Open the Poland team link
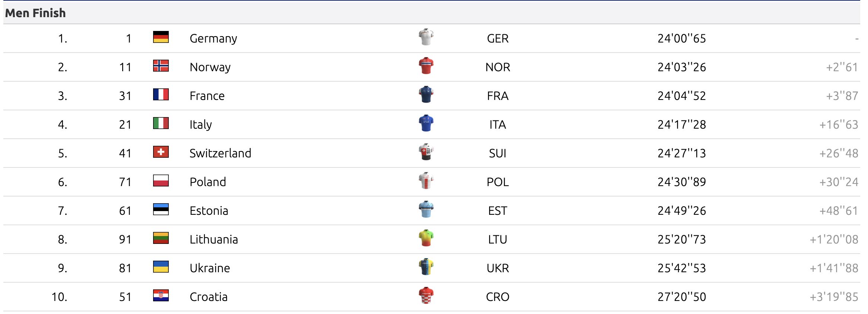Screen dimensions: 868x314 pyautogui.click(x=208, y=182)
